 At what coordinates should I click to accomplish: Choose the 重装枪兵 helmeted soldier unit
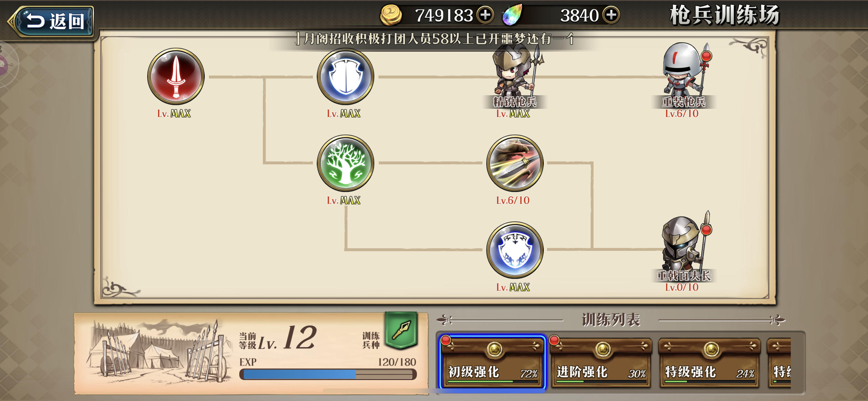point(684,75)
